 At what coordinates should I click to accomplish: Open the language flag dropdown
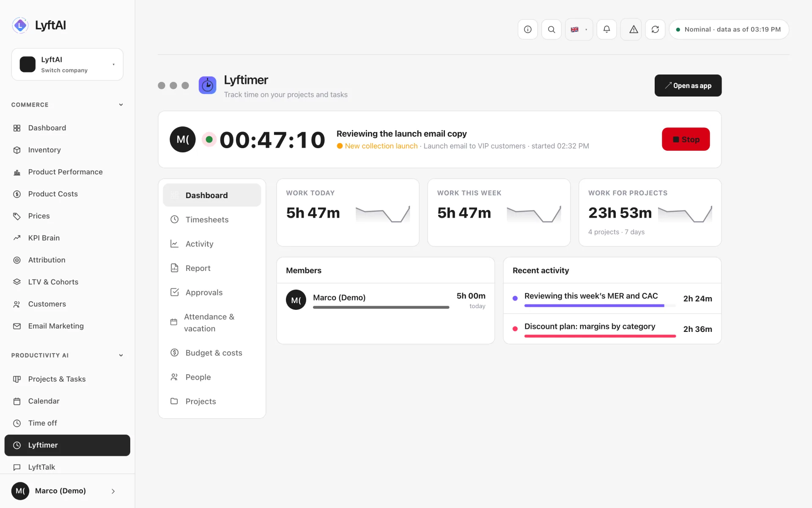(x=579, y=29)
